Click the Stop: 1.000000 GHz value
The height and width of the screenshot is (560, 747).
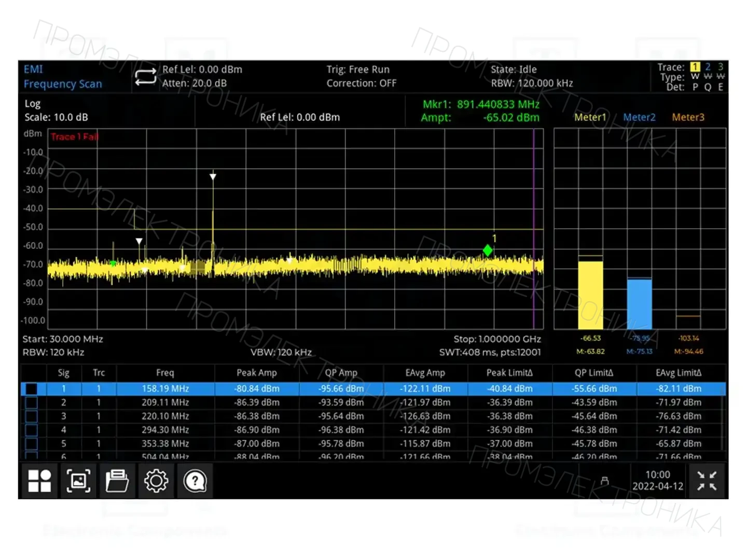point(497,339)
